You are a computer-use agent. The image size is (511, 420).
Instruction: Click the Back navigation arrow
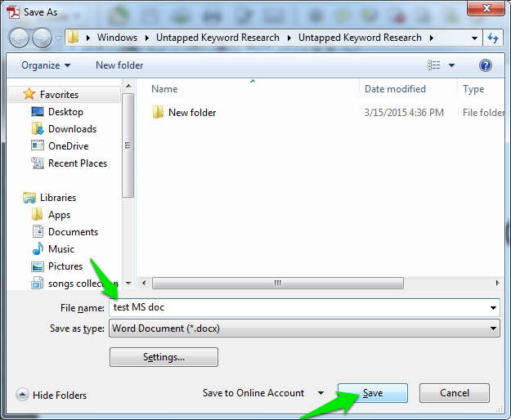pos(19,38)
